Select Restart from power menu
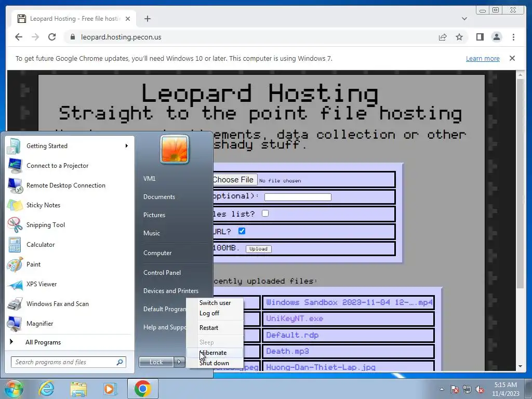 click(x=215, y=328)
